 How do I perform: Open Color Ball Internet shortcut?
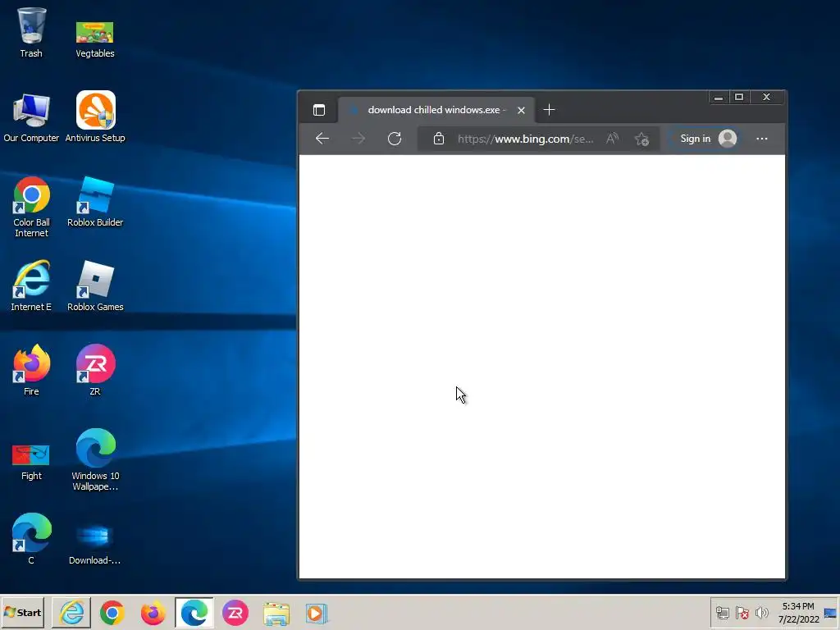[x=32, y=206]
